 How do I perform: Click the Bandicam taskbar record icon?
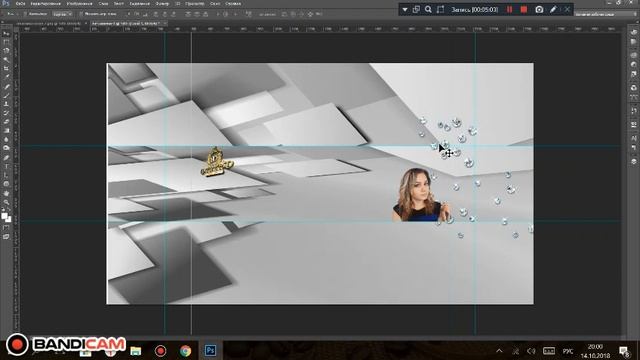160,351
